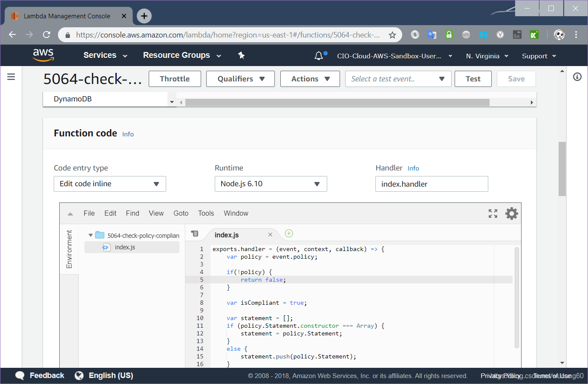
Task: Open Handler Info link
Action: pyautogui.click(x=413, y=168)
